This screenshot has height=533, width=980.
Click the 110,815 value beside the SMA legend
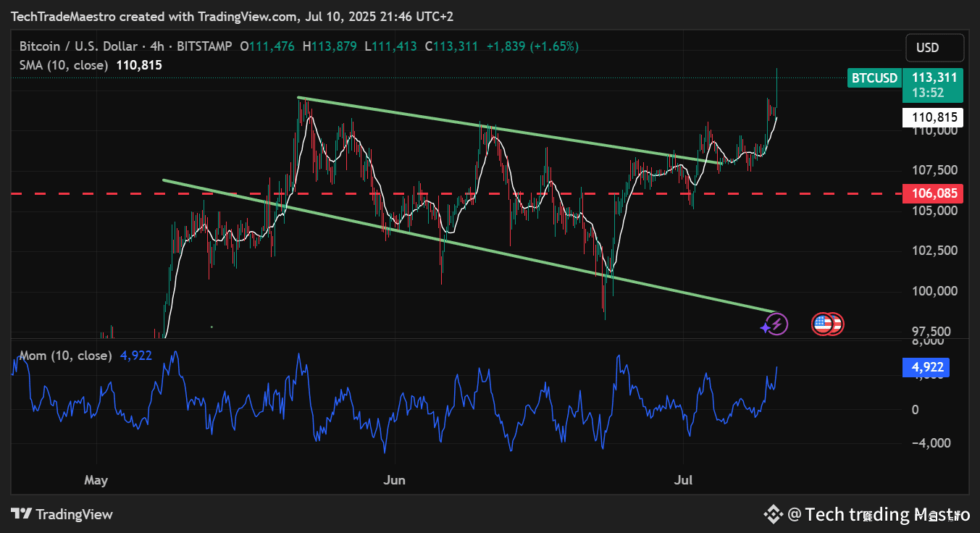click(x=139, y=65)
